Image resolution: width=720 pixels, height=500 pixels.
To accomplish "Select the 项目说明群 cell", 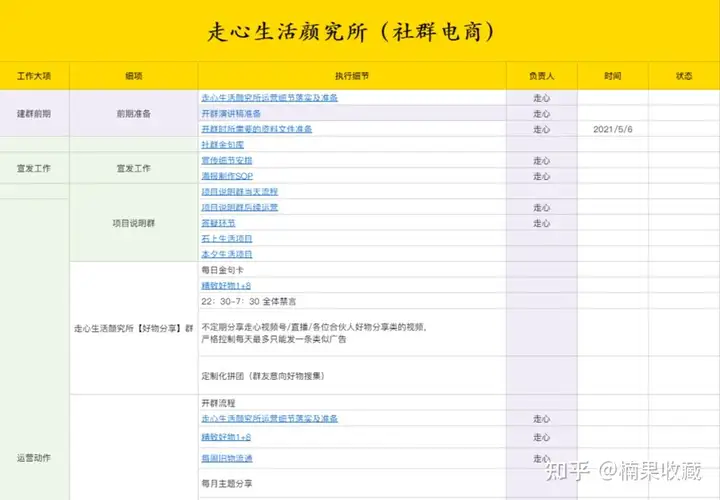I will tap(134, 223).
